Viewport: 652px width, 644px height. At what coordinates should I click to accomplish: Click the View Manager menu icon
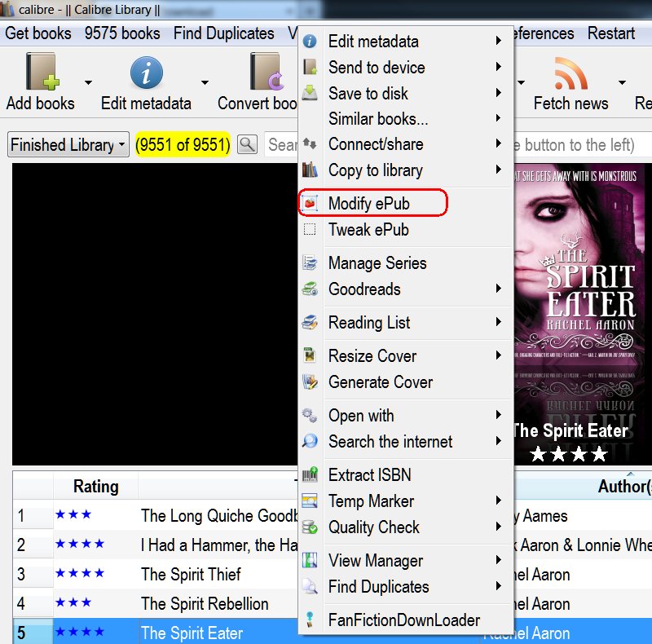310,560
